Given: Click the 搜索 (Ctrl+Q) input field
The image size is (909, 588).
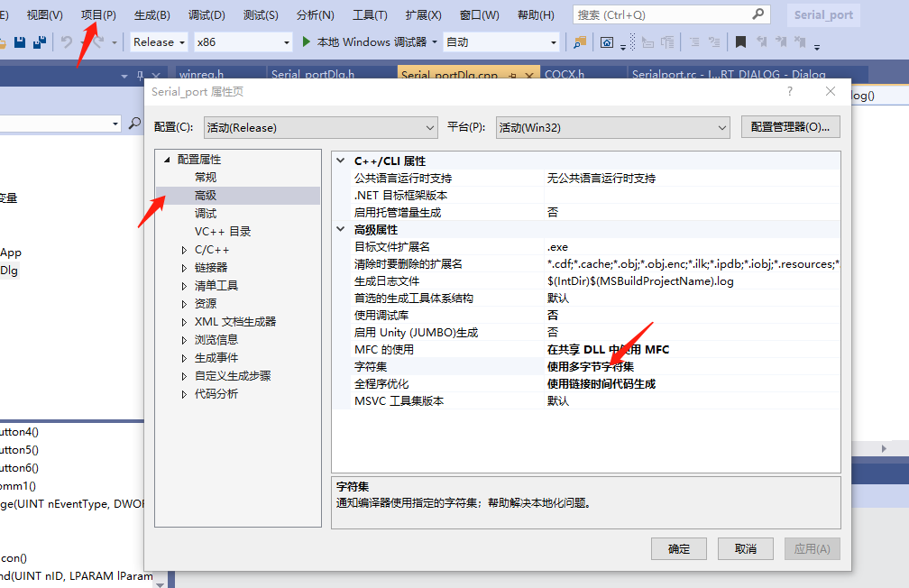Looking at the screenshot, I should tap(661, 14).
